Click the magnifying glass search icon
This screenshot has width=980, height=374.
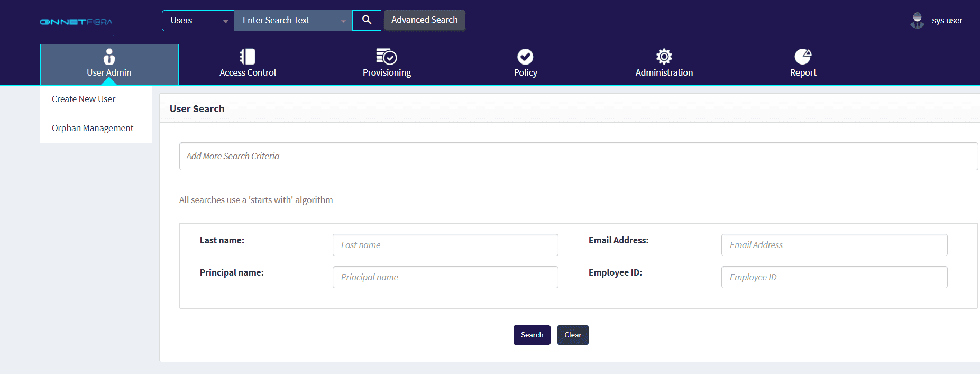tap(367, 20)
